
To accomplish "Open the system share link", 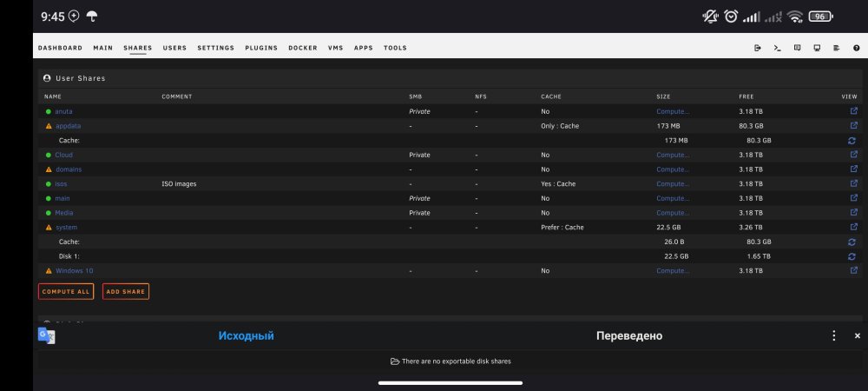I will tap(67, 227).
